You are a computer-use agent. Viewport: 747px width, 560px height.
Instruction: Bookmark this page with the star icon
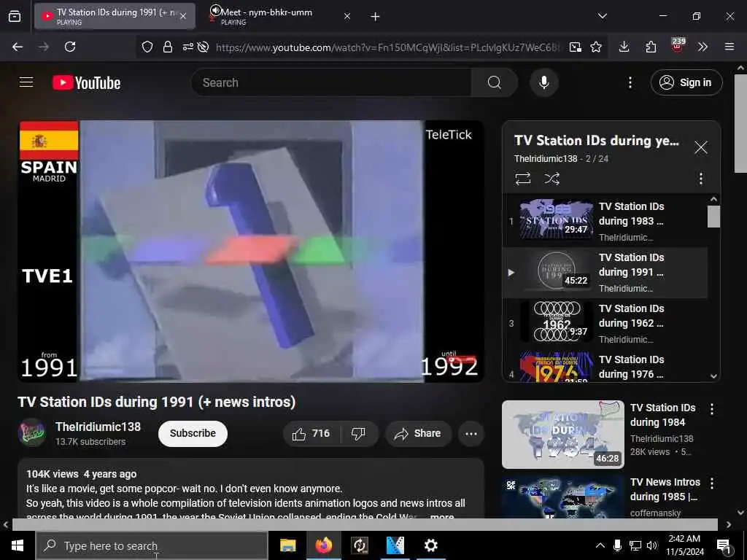[596, 47]
